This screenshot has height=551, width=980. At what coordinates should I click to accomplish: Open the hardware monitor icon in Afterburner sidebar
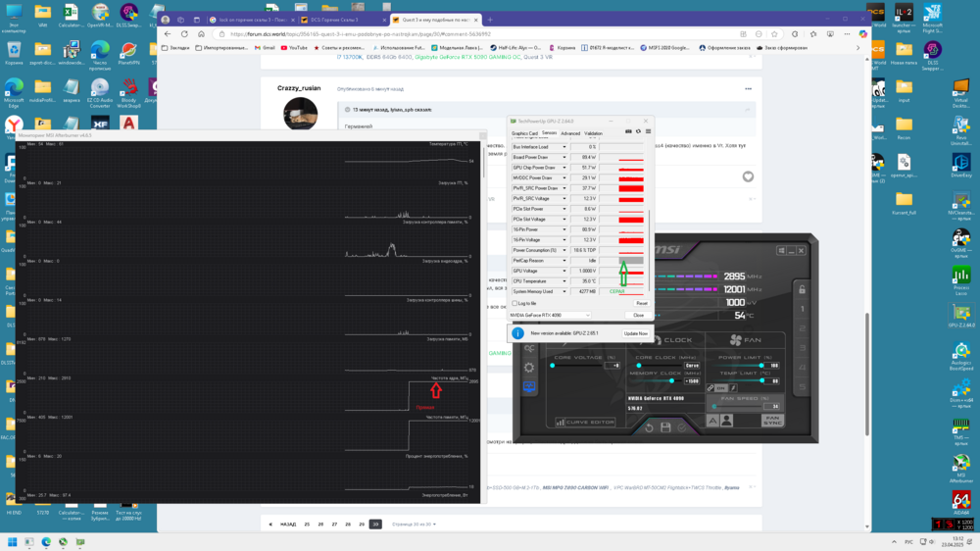[x=529, y=386]
